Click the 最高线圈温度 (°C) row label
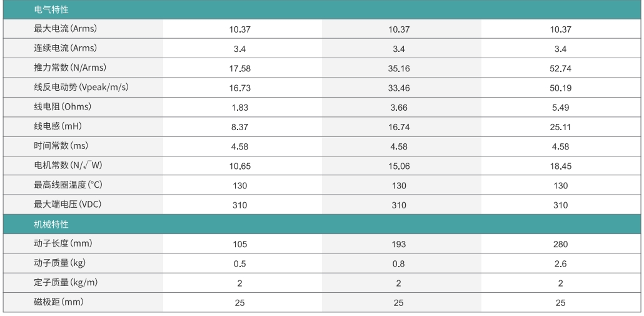644x316 pixels. (x=69, y=185)
